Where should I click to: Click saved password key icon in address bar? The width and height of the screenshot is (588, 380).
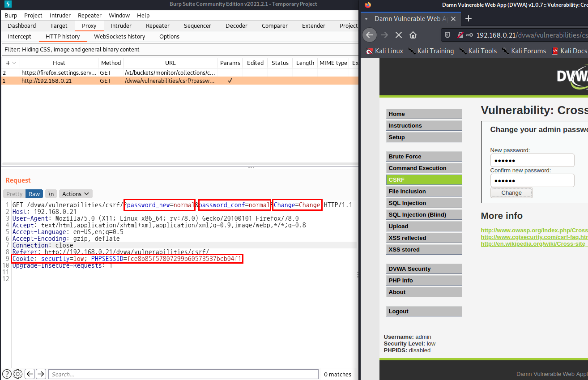tap(469, 35)
